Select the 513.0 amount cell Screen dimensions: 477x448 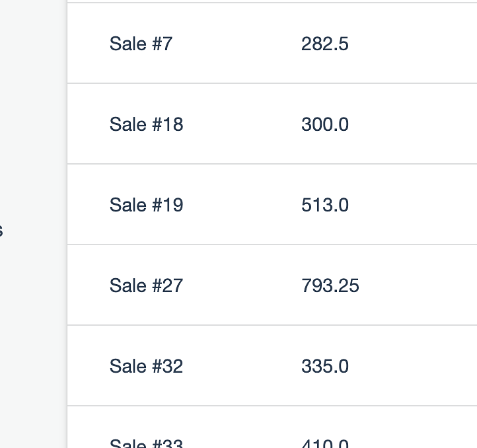tap(324, 205)
